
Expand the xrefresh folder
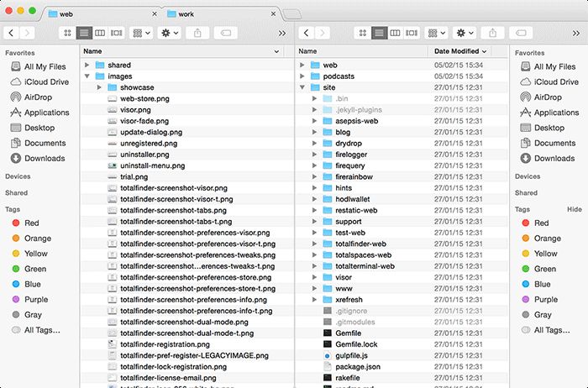(x=314, y=300)
